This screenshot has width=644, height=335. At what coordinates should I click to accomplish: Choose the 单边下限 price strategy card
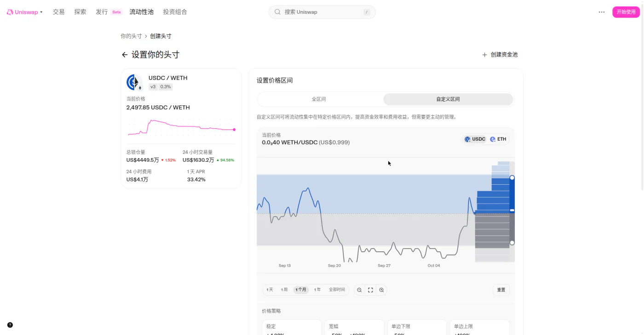[417, 328]
